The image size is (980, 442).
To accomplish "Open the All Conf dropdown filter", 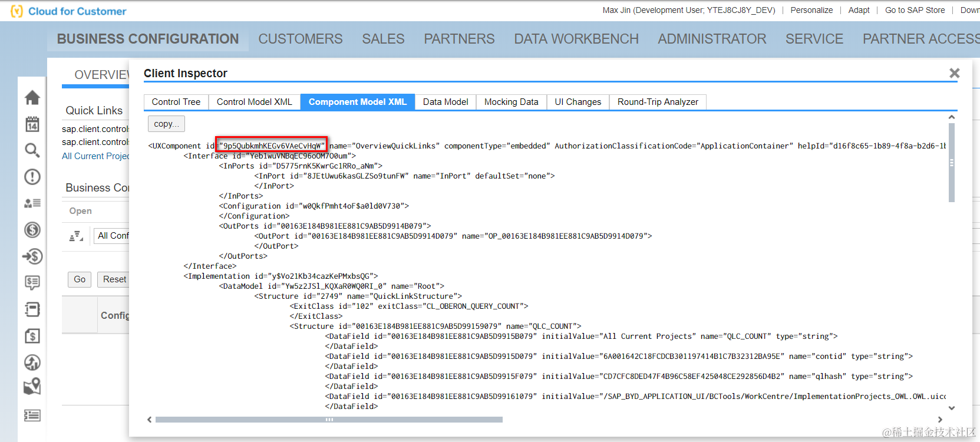I will 111,236.
